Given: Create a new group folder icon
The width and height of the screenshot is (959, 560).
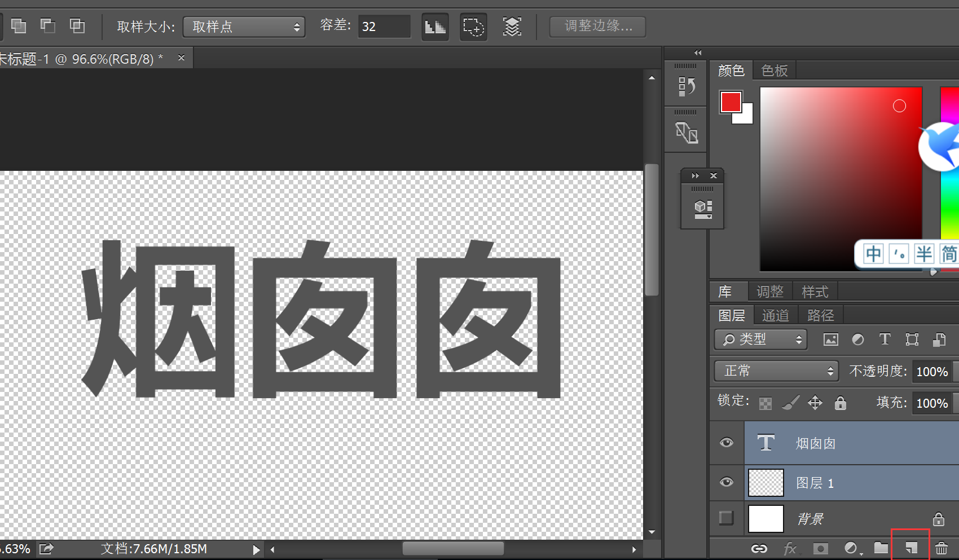Looking at the screenshot, I should 881,548.
